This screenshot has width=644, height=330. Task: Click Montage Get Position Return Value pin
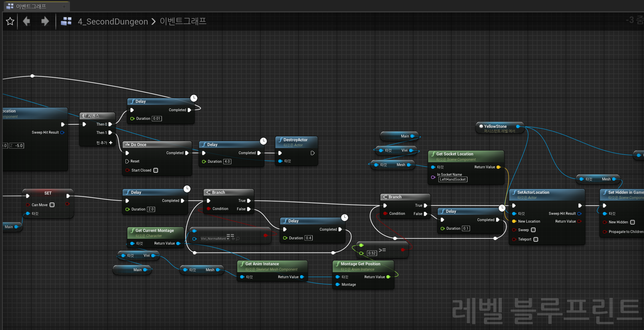coord(388,277)
